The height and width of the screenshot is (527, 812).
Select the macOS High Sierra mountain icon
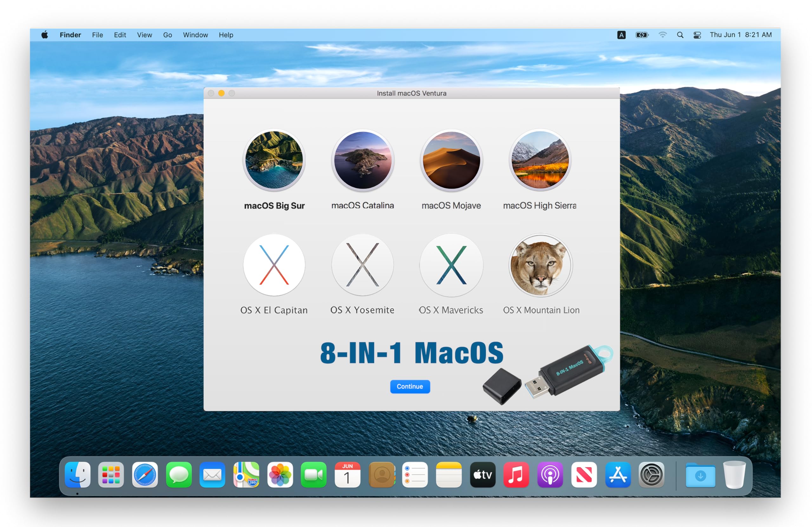tap(540, 160)
